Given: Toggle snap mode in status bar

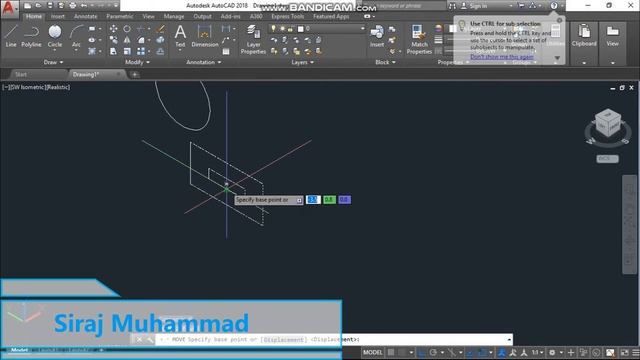Looking at the screenshot, I should click(x=403, y=352).
